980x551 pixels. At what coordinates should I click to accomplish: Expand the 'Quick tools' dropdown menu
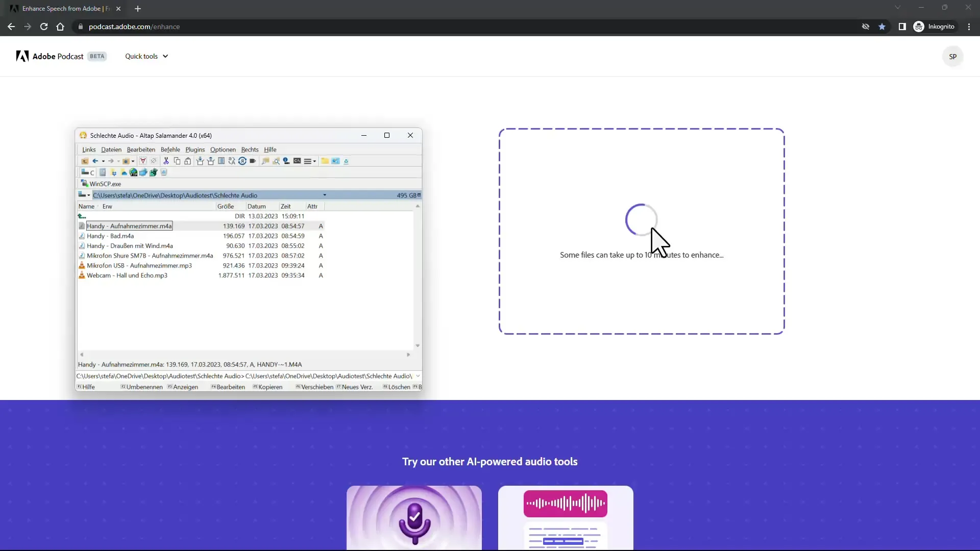pos(146,56)
